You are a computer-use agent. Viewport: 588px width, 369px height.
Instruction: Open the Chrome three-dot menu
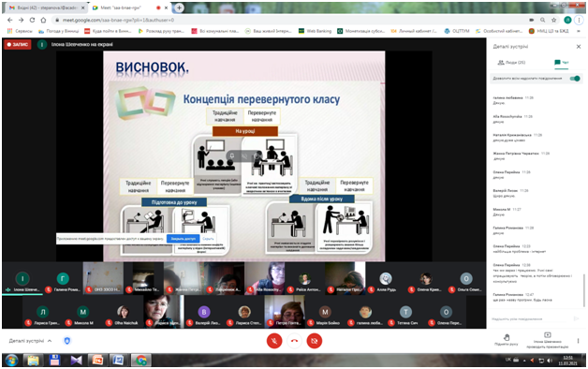point(580,20)
